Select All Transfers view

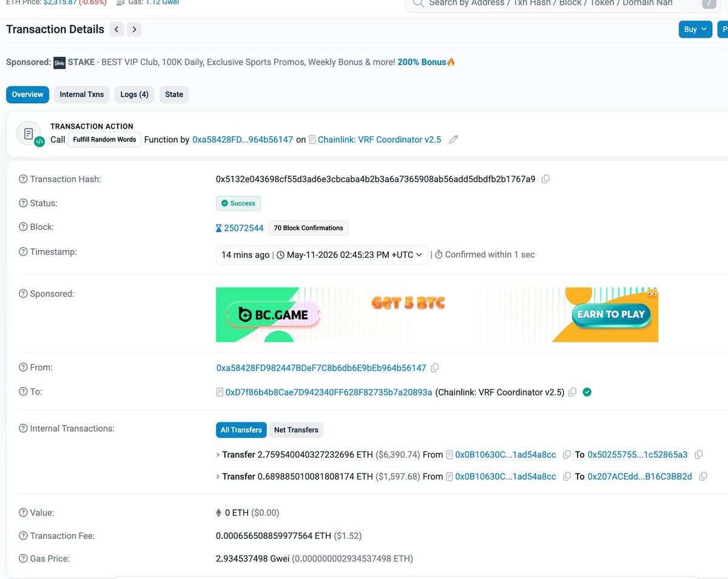(x=241, y=430)
